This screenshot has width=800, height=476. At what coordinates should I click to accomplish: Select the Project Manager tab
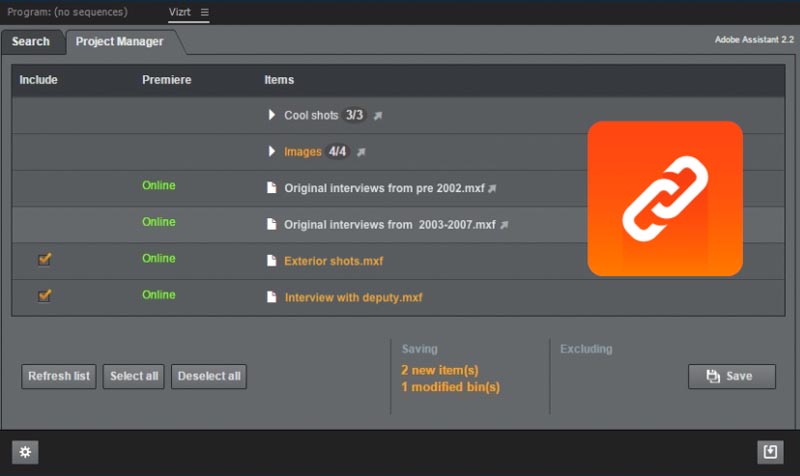click(119, 41)
